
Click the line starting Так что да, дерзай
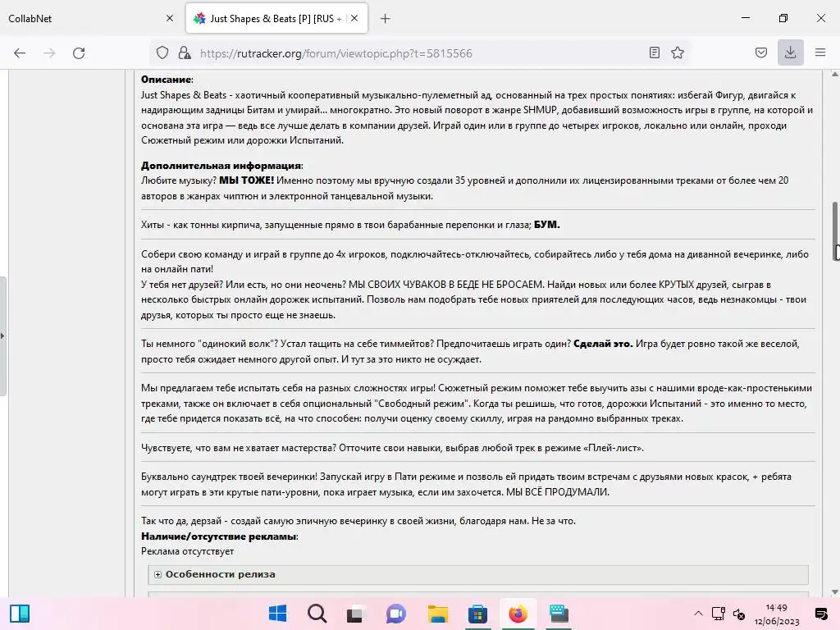[x=358, y=521]
